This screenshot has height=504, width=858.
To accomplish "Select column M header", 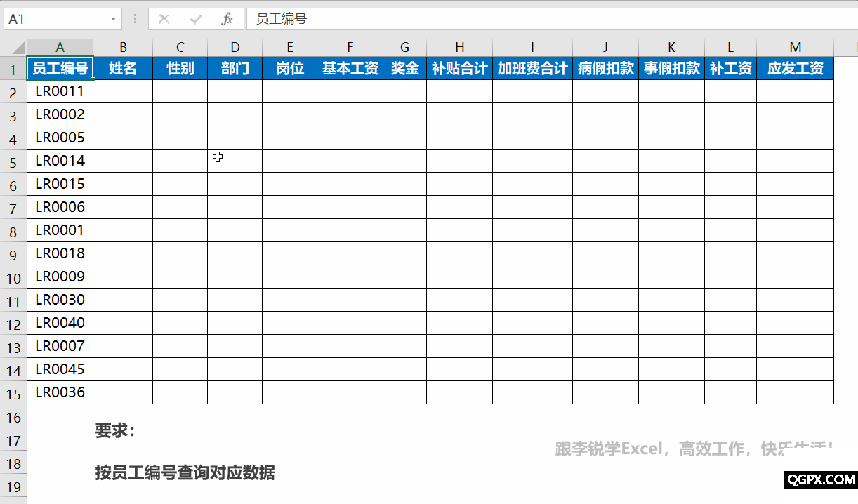I will [796, 47].
